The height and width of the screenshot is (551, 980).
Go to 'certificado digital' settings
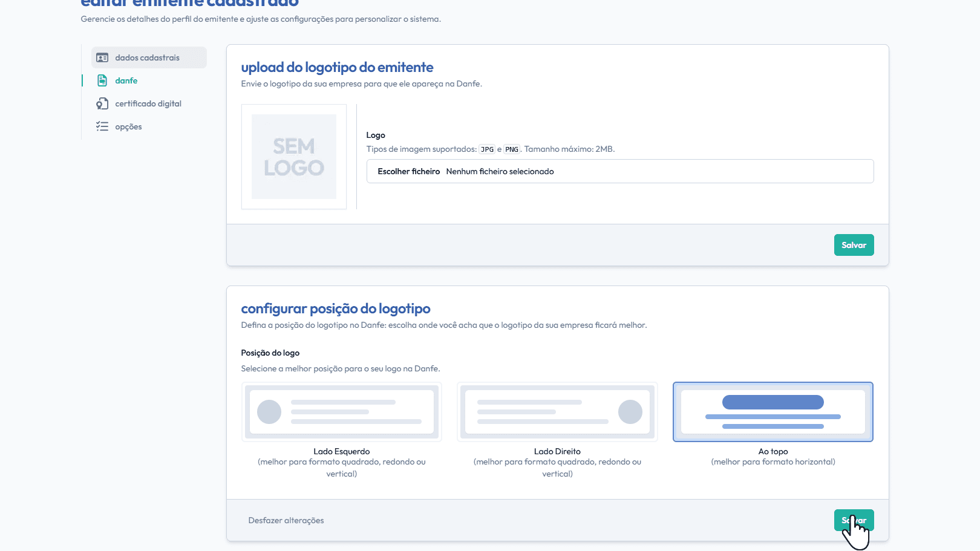(x=148, y=103)
